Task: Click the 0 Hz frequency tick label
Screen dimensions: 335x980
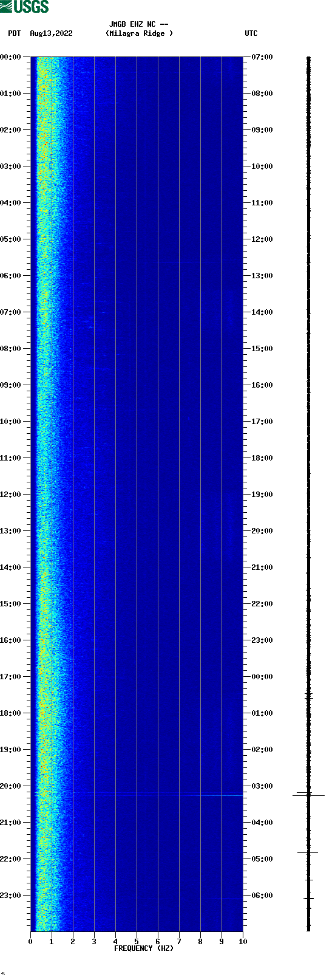Action: click(30, 942)
